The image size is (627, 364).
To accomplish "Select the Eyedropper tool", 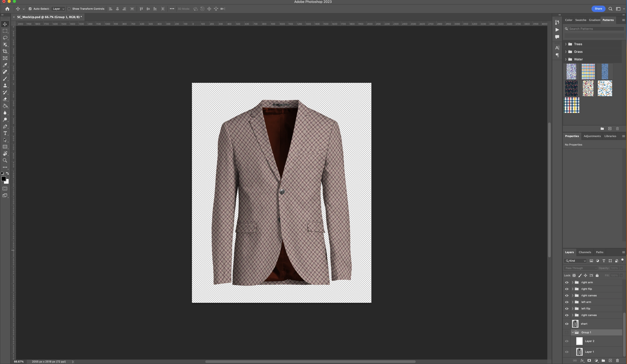I will (5, 65).
